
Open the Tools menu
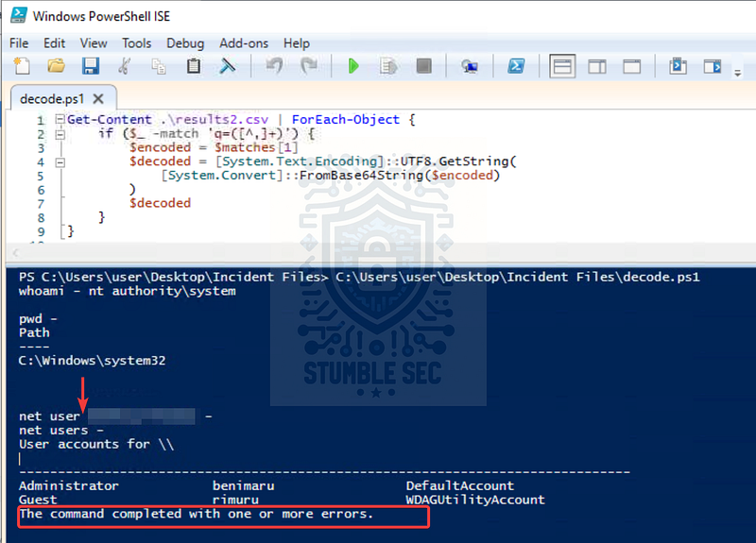[x=136, y=43]
